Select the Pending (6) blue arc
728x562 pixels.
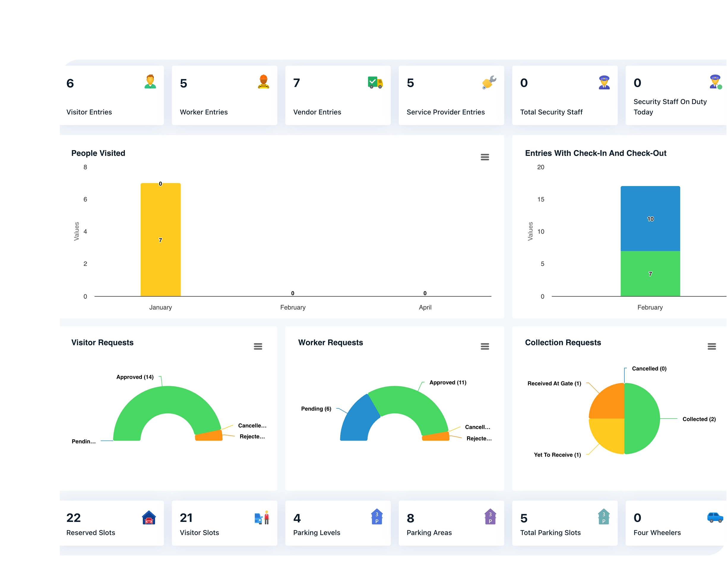click(x=358, y=420)
